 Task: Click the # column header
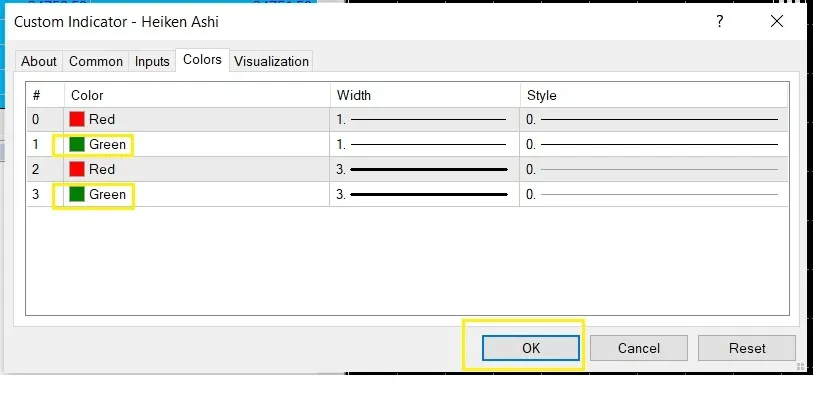[x=46, y=95]
